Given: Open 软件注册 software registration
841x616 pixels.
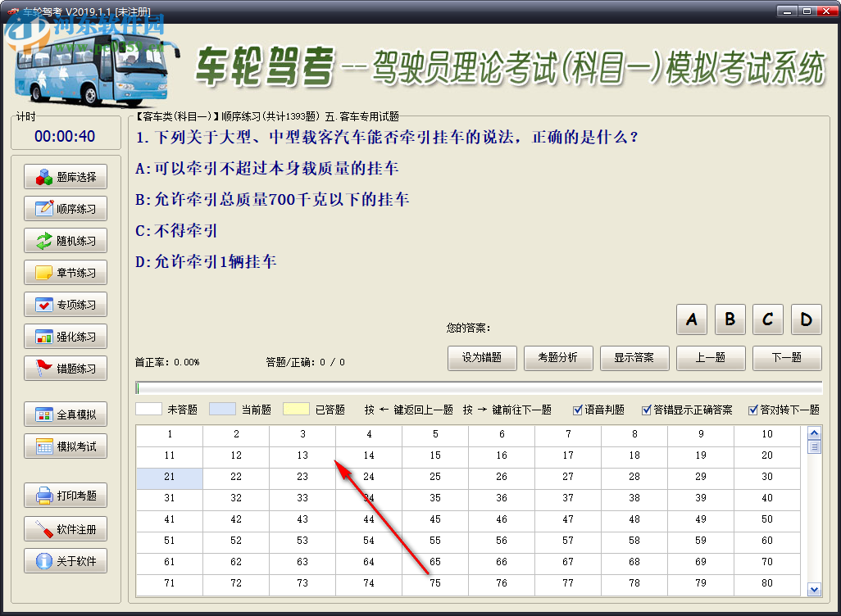Looking at the screenshot, I should (x=66, y=529).
